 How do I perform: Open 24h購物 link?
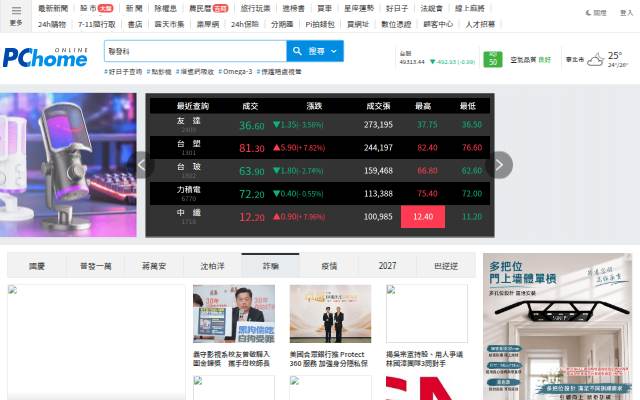click(x=52, y=24)
